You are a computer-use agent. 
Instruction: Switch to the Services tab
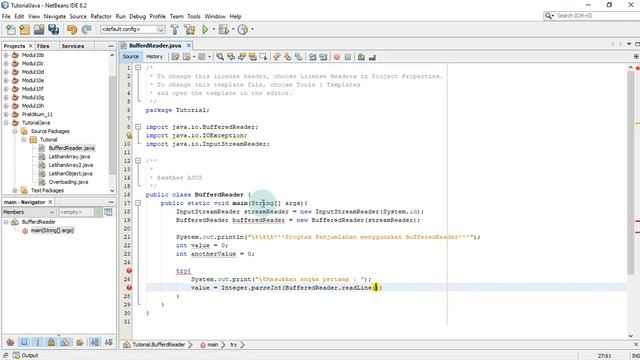tap(73, 46)
